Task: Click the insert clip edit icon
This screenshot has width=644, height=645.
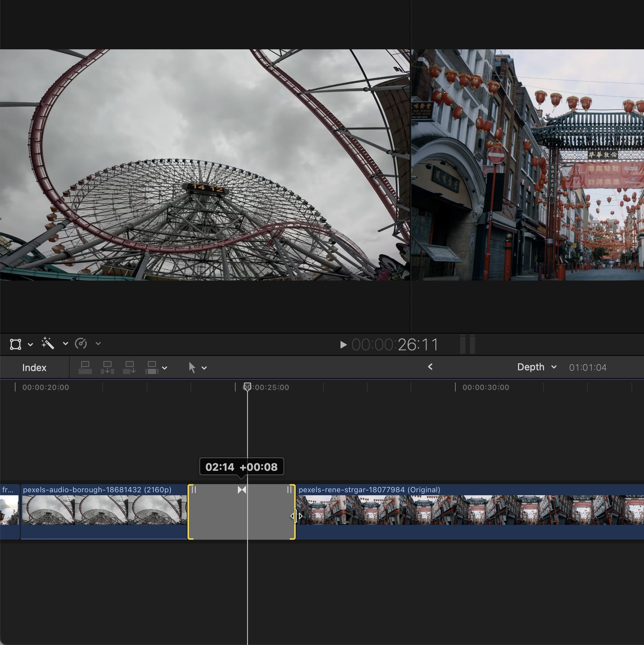Action: tap(107, 367)
